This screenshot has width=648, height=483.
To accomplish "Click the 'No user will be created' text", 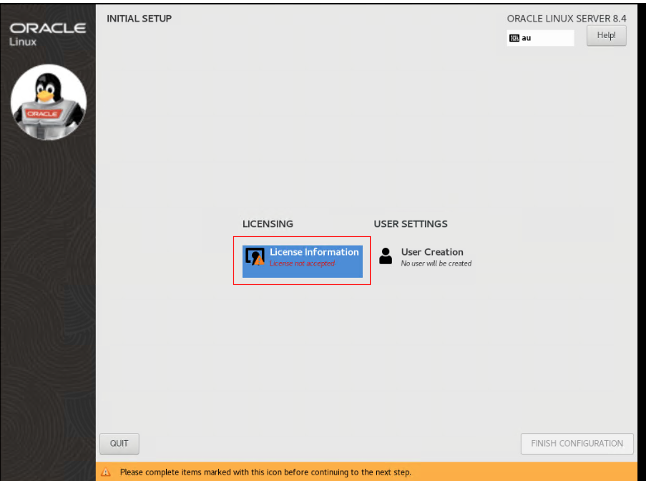I will (x=436, y=264).
